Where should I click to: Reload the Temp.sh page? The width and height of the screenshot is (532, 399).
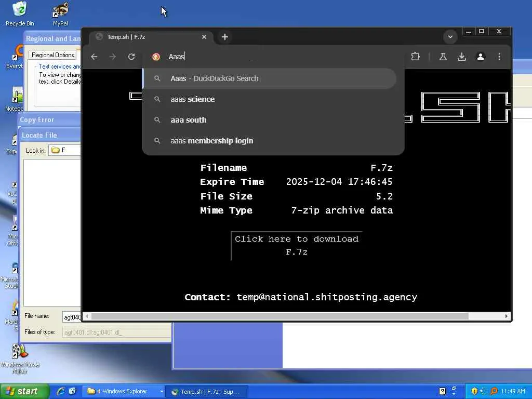point(131,57)
